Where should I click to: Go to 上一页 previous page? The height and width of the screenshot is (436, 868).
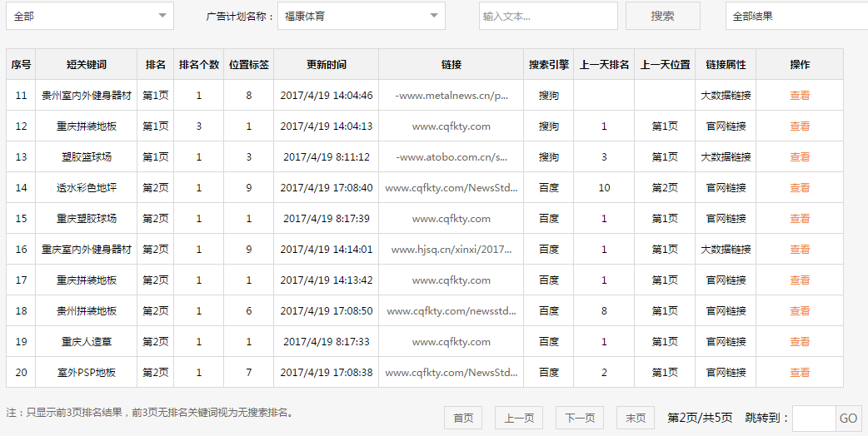(519, 418)
